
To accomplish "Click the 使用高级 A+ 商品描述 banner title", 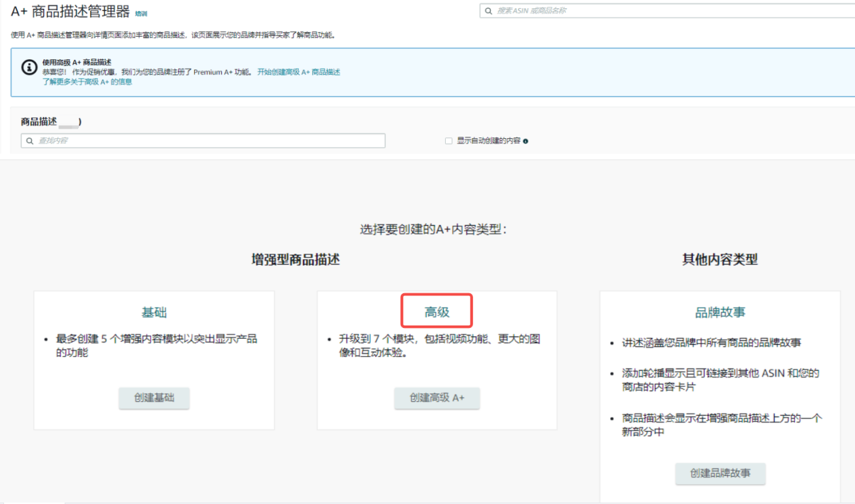I will 77,62.
